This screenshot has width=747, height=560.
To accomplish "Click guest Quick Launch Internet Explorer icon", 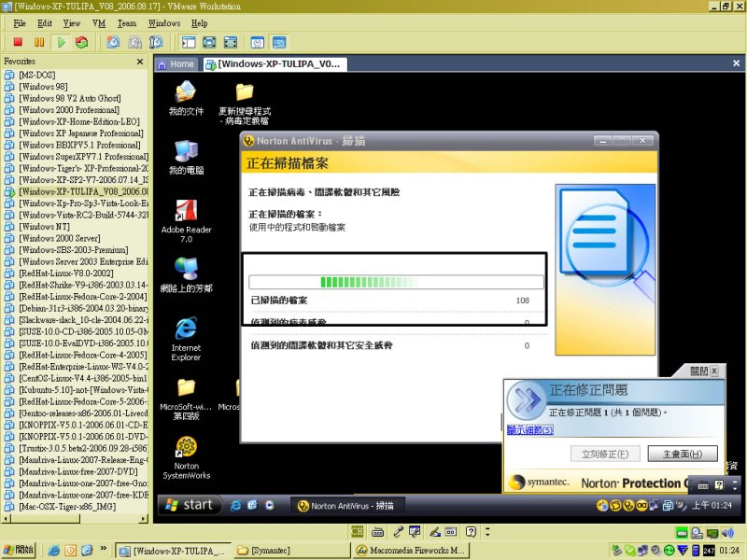I will point(235,506).
